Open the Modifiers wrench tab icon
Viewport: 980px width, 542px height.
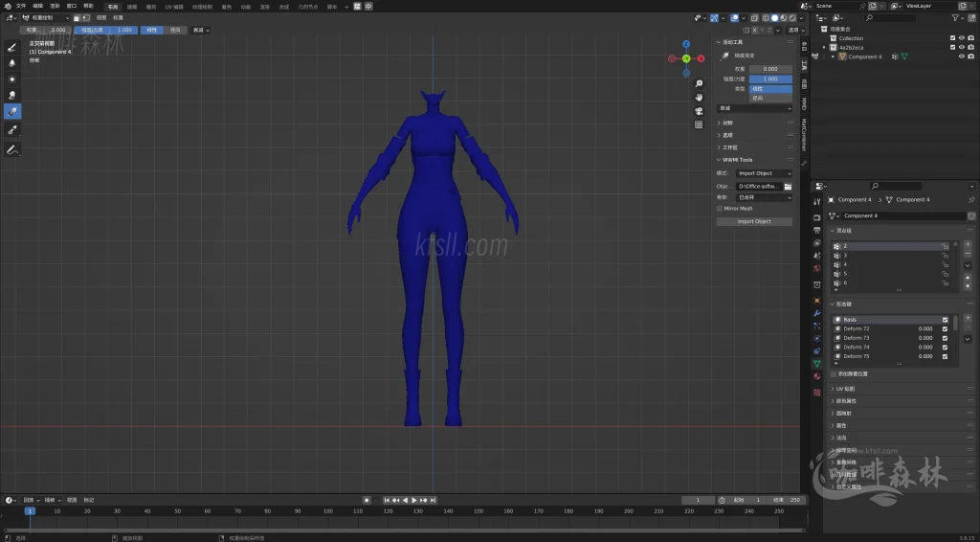tap(817, 313)
